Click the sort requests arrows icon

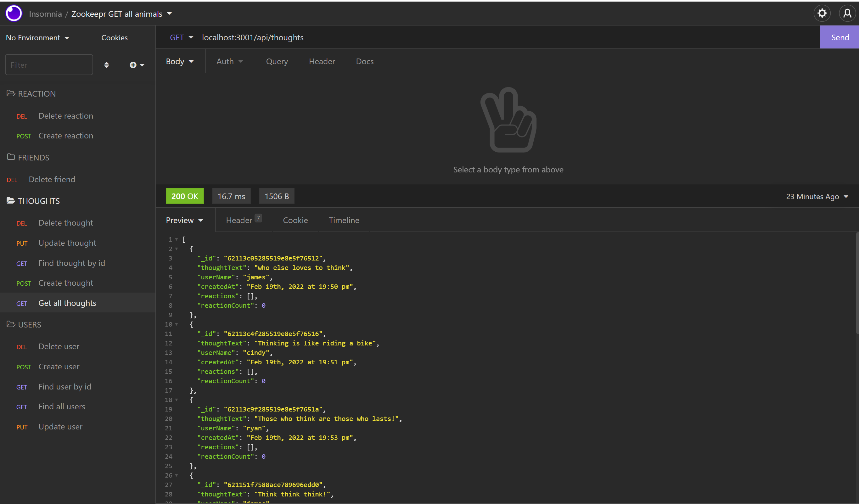pyautogui.click(x=106, y=65)
